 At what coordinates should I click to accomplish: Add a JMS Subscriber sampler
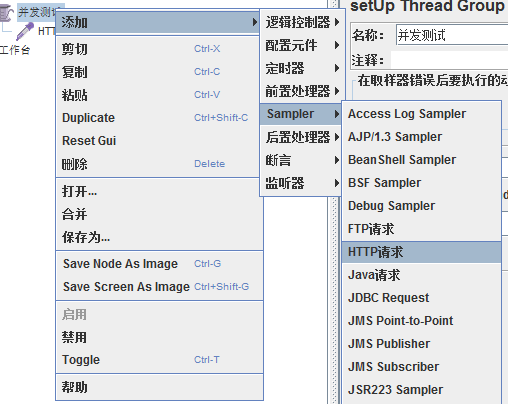[422, 367]
